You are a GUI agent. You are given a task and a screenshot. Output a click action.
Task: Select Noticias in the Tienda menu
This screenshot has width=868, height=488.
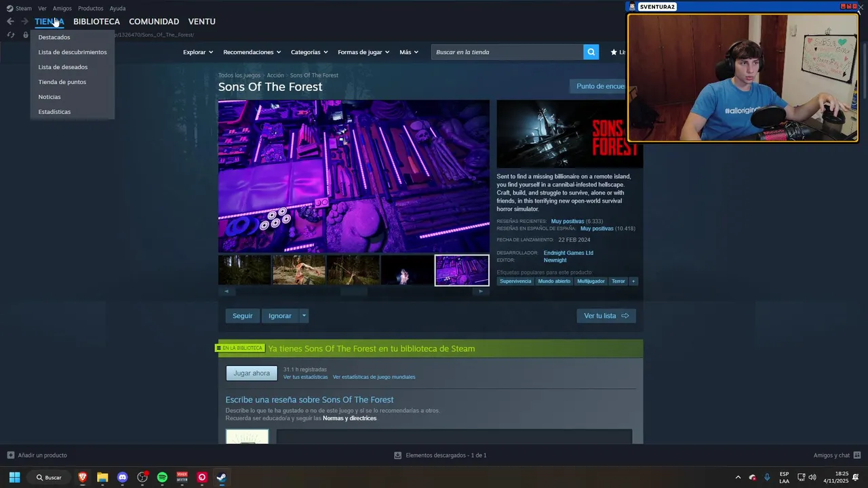click(x=73, y=97)
